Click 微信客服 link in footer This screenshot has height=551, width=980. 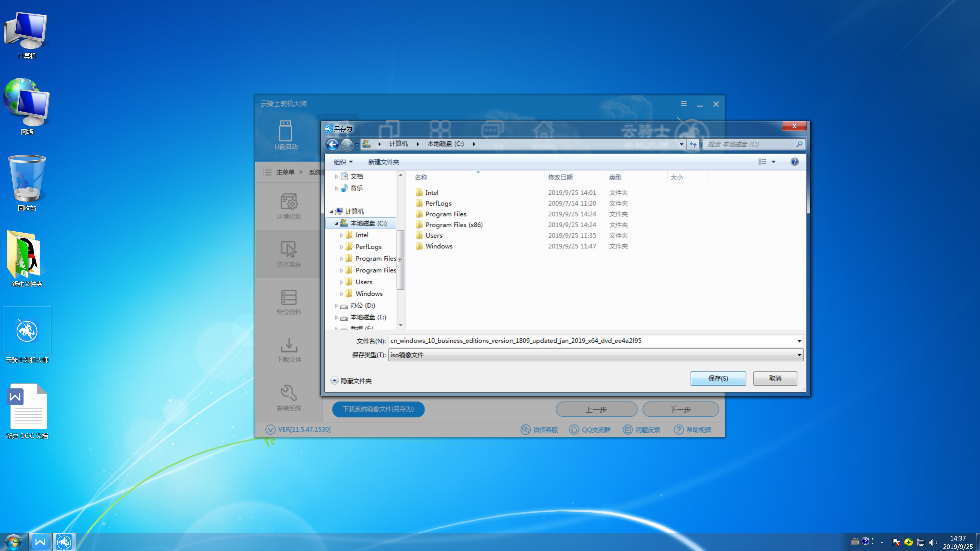(539, 430)
